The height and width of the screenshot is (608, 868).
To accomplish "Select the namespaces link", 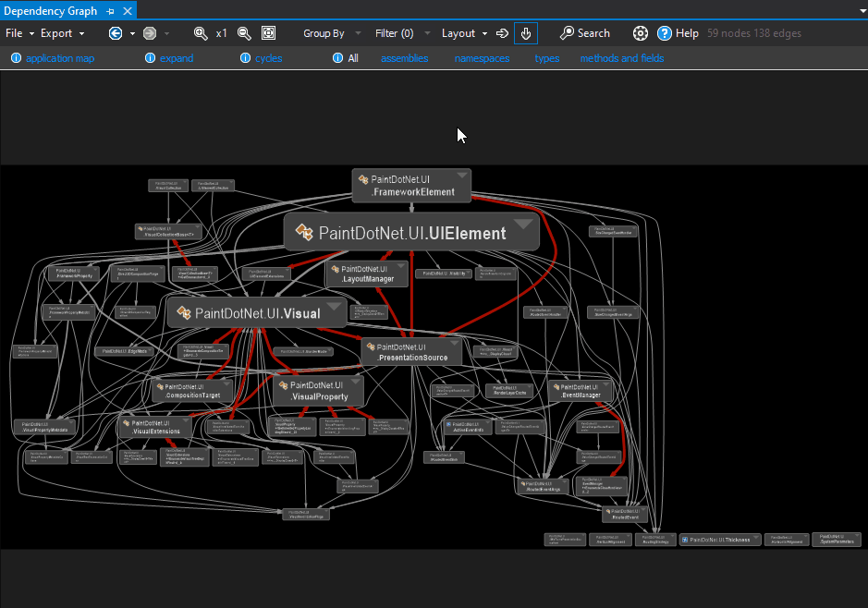I will 482,58.
